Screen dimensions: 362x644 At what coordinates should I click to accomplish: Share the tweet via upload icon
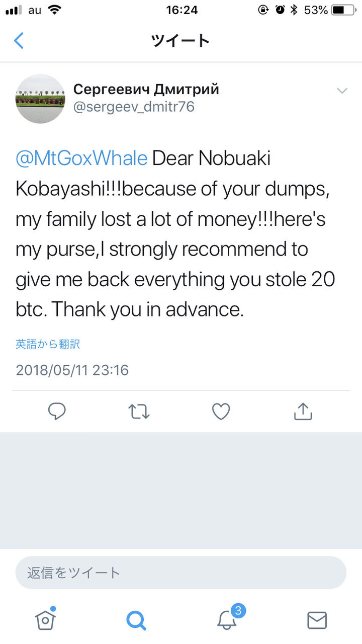click(303, 412)
